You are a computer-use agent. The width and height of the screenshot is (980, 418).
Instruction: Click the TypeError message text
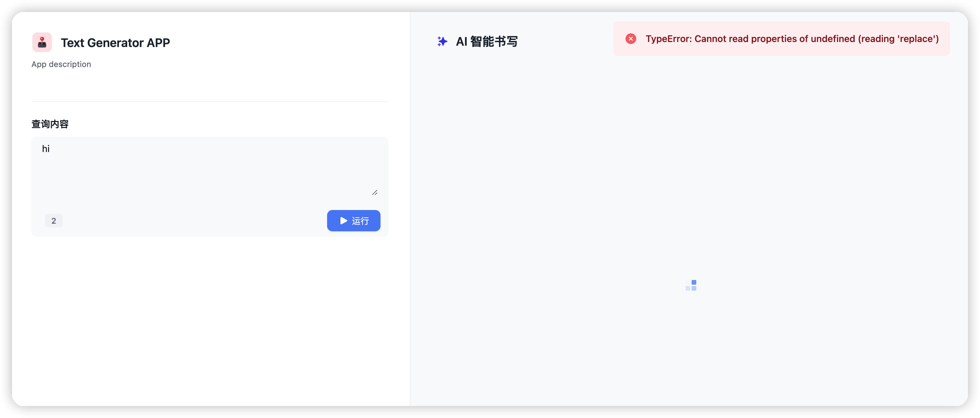792,39
